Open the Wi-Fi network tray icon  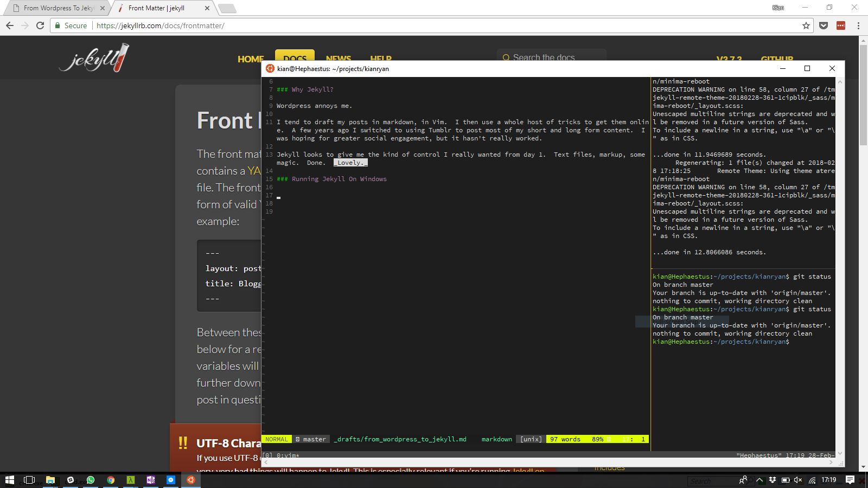point(812,480)
